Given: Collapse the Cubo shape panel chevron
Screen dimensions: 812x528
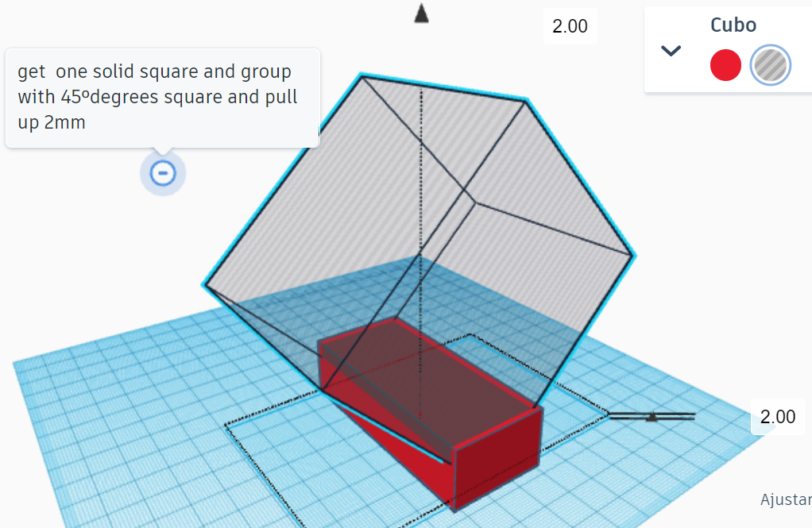Looking at the screenshot, I should click(671, 51).
